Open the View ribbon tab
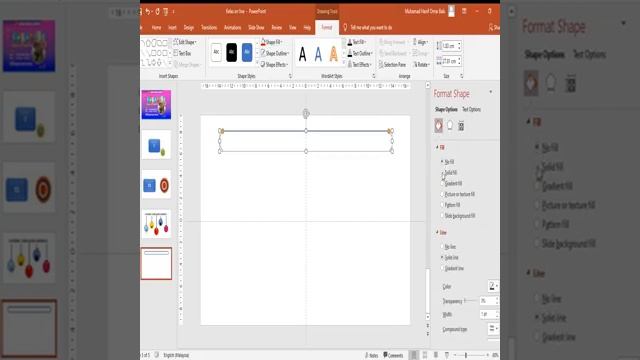 pyautogui.click(x=293, y=27)
